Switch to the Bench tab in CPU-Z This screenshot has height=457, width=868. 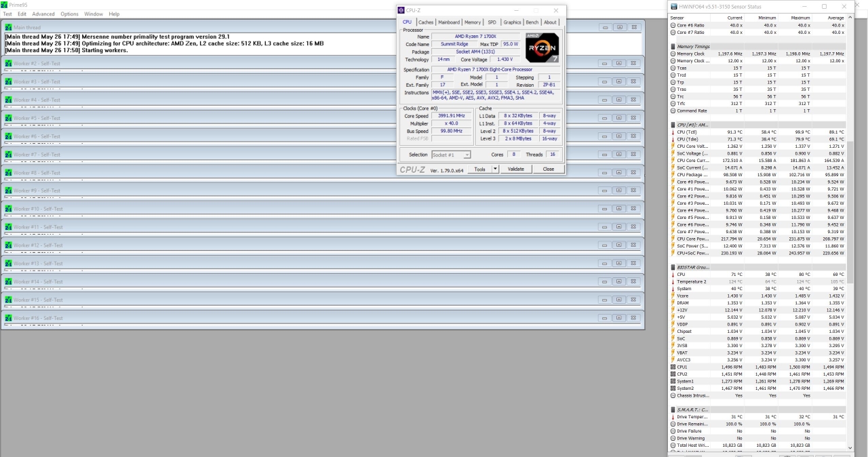tap(532, 22)
